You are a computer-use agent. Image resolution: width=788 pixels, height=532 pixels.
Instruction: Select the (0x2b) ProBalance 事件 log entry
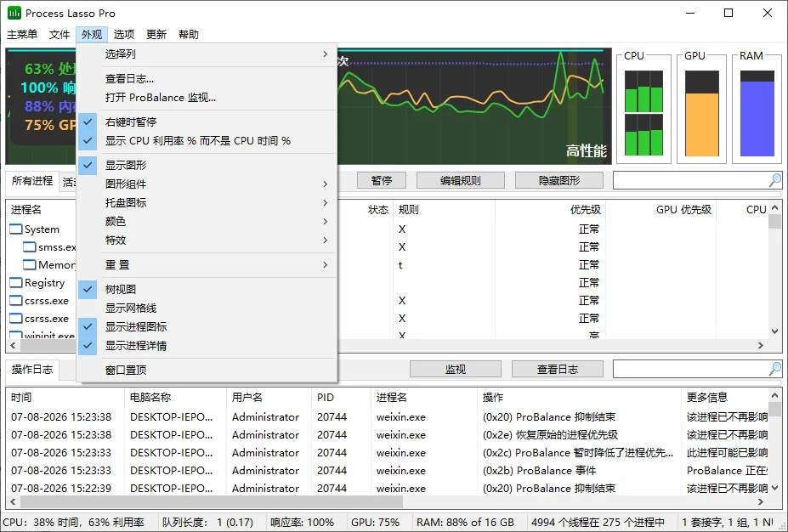coord(387,471)
